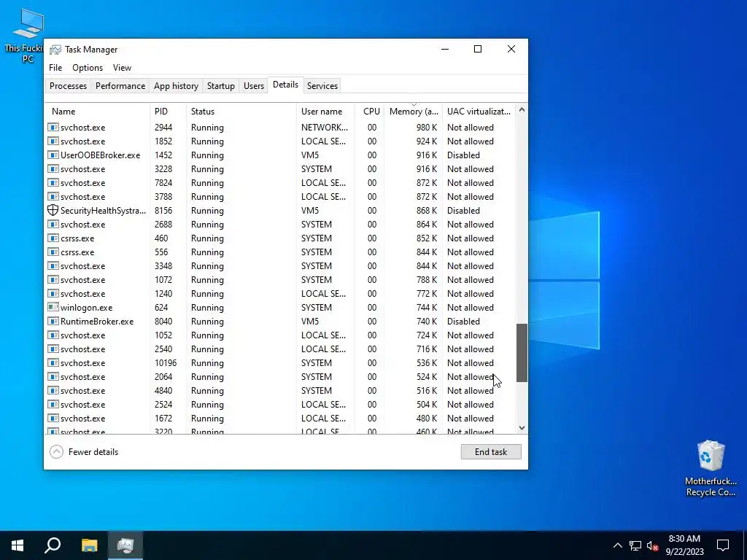Open the File menu

coord(55,68)
